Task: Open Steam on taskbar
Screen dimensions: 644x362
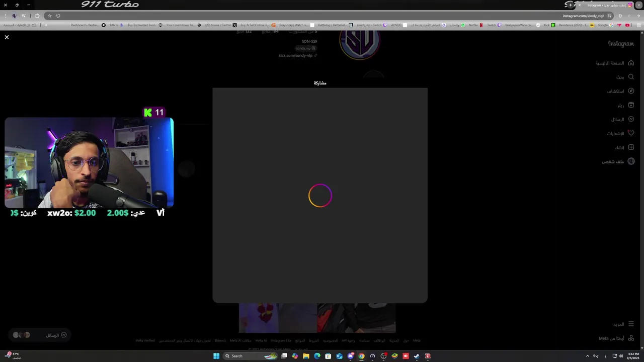Action: pos(417,356)
